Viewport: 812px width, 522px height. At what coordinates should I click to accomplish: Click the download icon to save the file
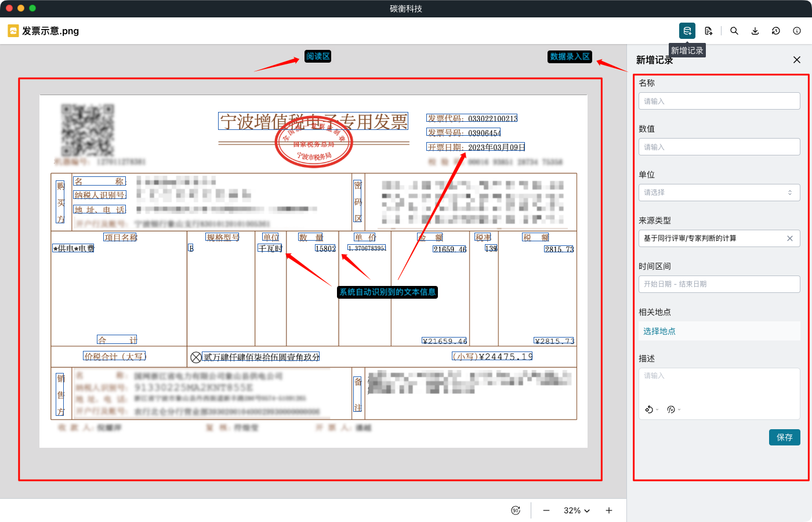pyautogui.click(x=755, y=31)
